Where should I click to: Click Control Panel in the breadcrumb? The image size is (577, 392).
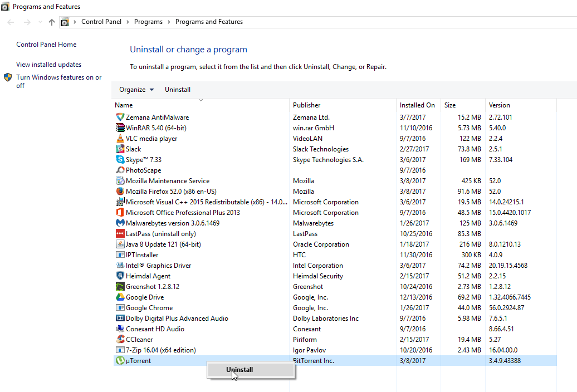[101, 22]
